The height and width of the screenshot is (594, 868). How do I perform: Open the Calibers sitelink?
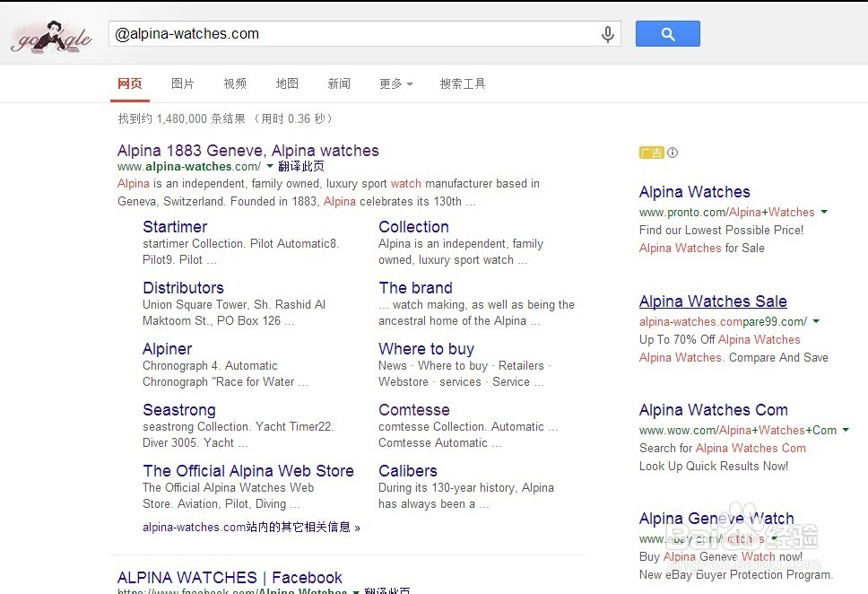coord(408,470)
